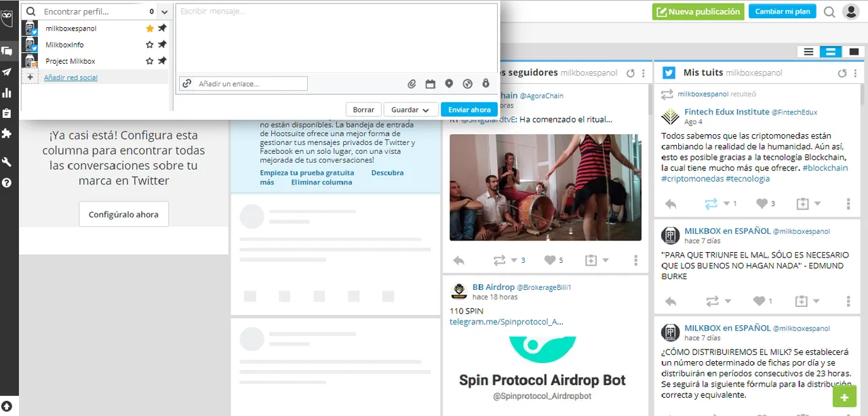Open Assignments clipboard icon in sidebar
Screen dimensions: 868x416
point(7,113)
